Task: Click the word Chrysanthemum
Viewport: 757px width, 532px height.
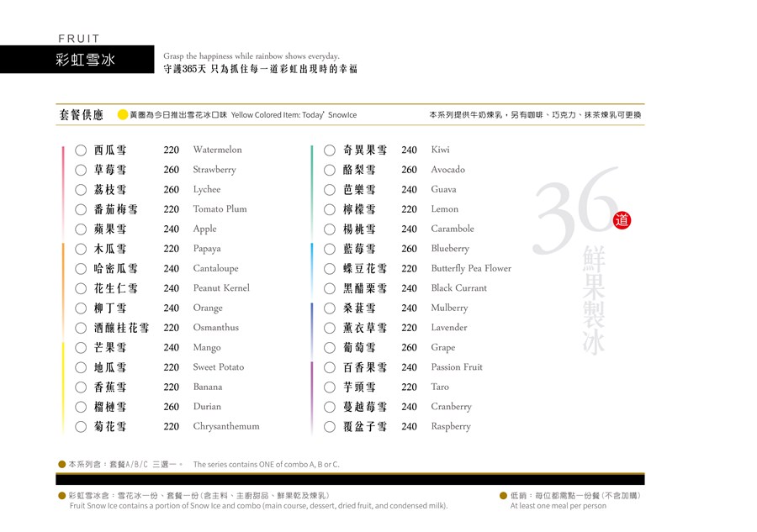Action: point(226,427)
